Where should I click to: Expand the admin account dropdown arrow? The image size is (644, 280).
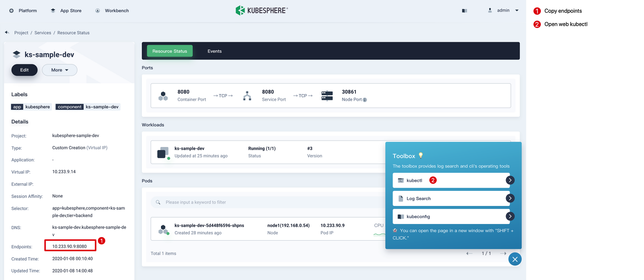(517, 11)
